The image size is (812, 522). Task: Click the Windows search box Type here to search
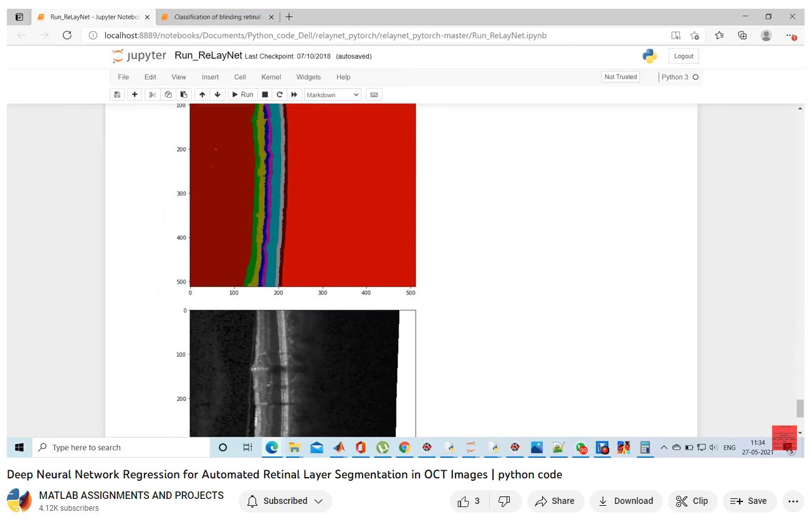click(121, 447)
